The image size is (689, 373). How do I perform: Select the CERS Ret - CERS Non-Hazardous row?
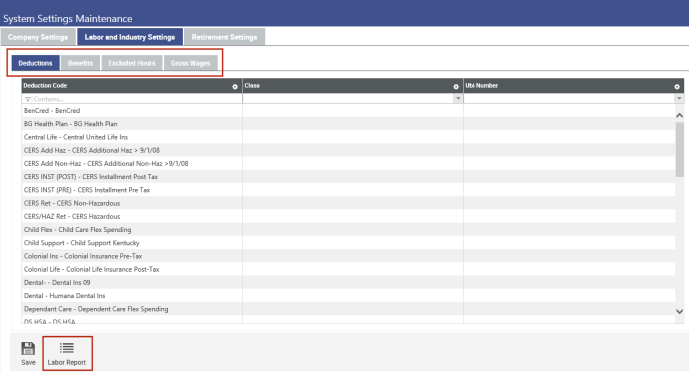click(348, 203)
